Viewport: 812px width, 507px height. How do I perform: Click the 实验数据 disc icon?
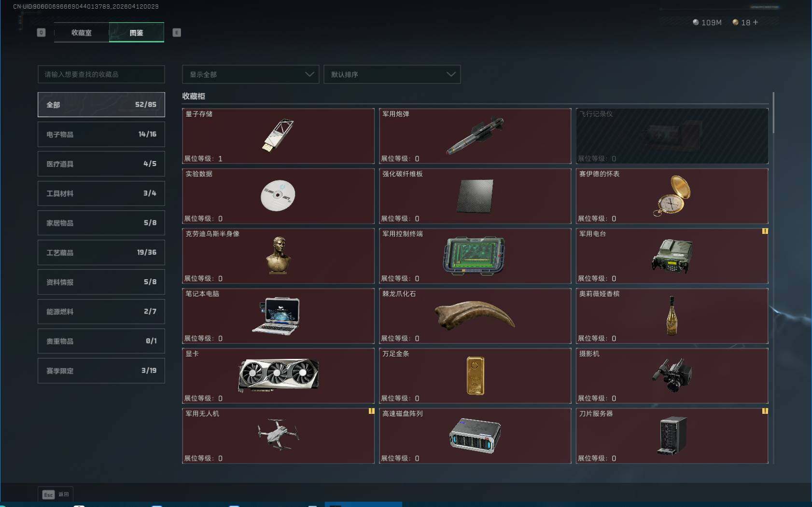(x=278, y=195)
